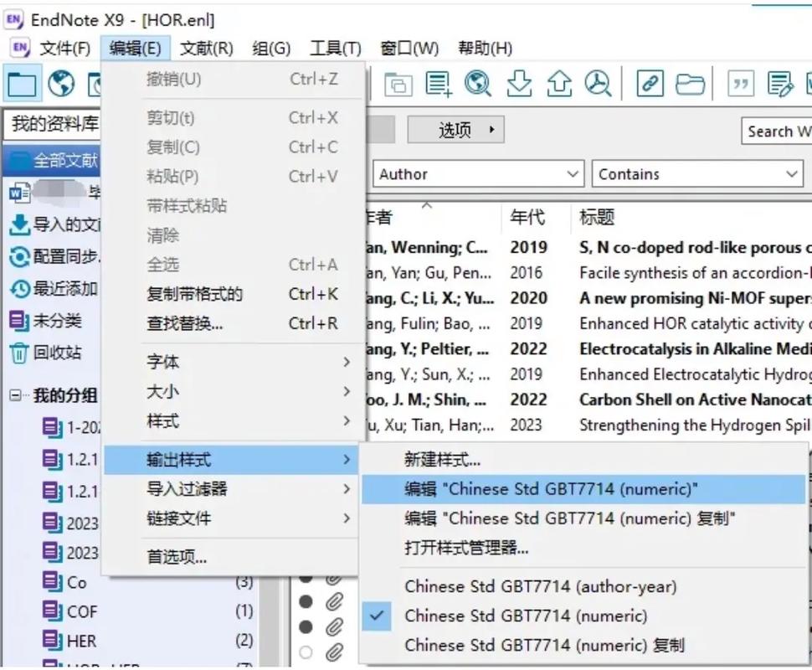
Task: Select the row Carbon Shell on Active Nanocatalyst
Action: click(588, 400)
